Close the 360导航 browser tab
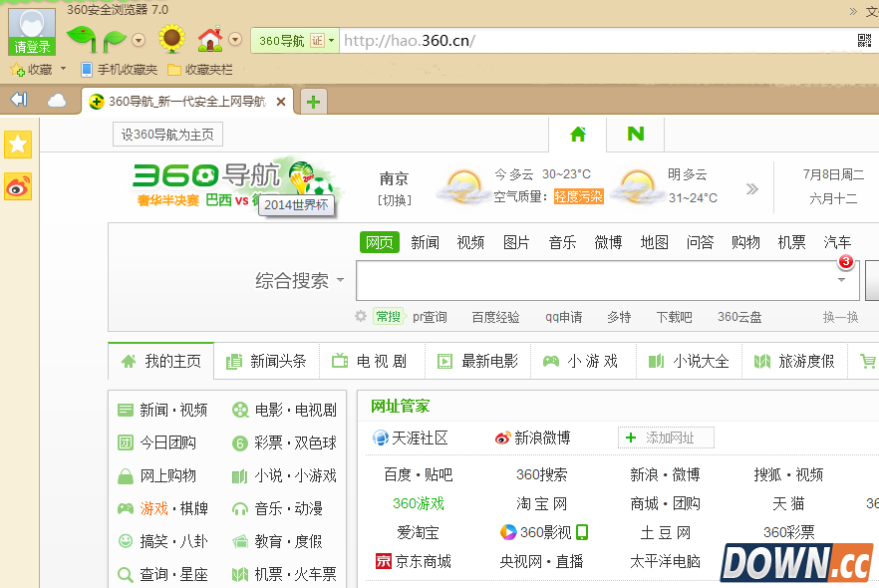 [x=281, y=102]
